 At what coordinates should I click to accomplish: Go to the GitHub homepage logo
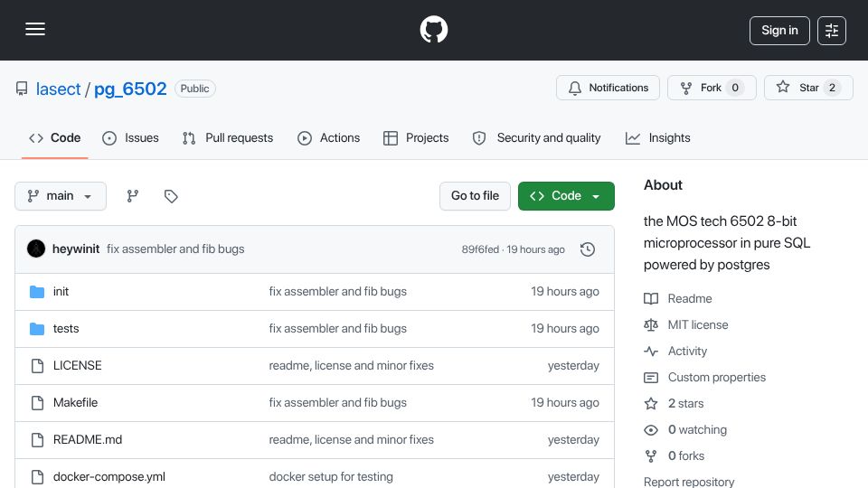tap(433, 29)
